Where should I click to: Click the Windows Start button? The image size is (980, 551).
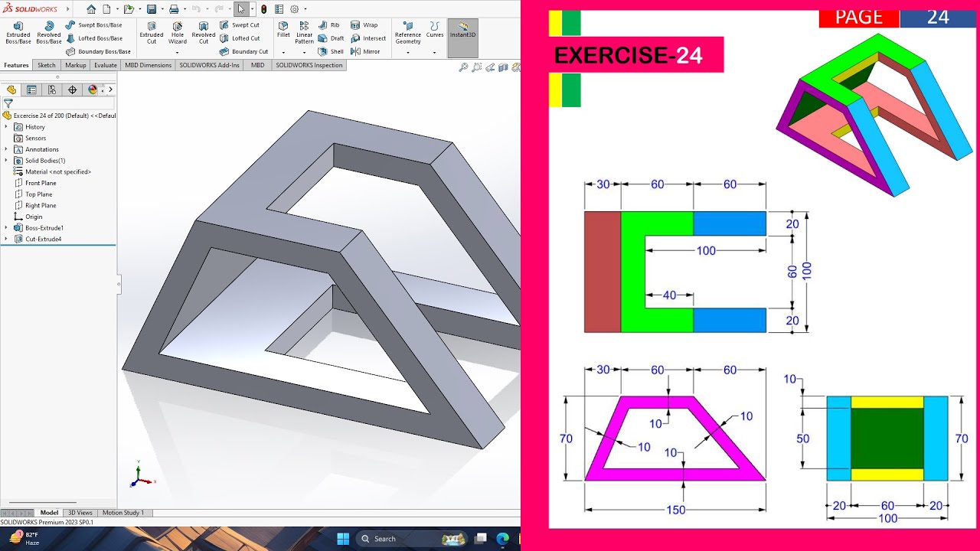coord(342,539)
